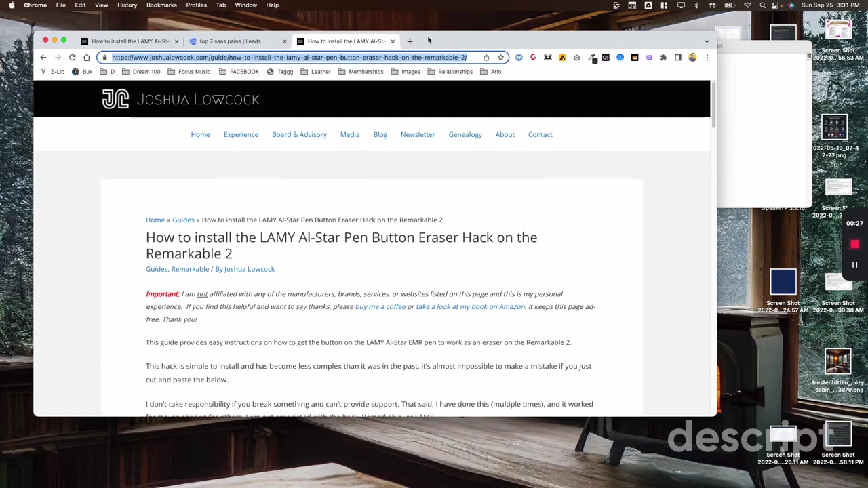This screenshot has height=488, width=868.
Task: Click the share icon in address bar
Action: coord(486,58)
